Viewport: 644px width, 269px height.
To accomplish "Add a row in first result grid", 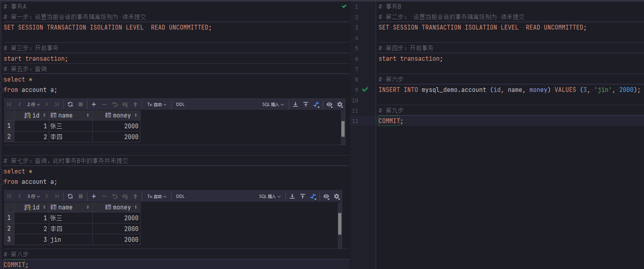I will click(94, 104).
